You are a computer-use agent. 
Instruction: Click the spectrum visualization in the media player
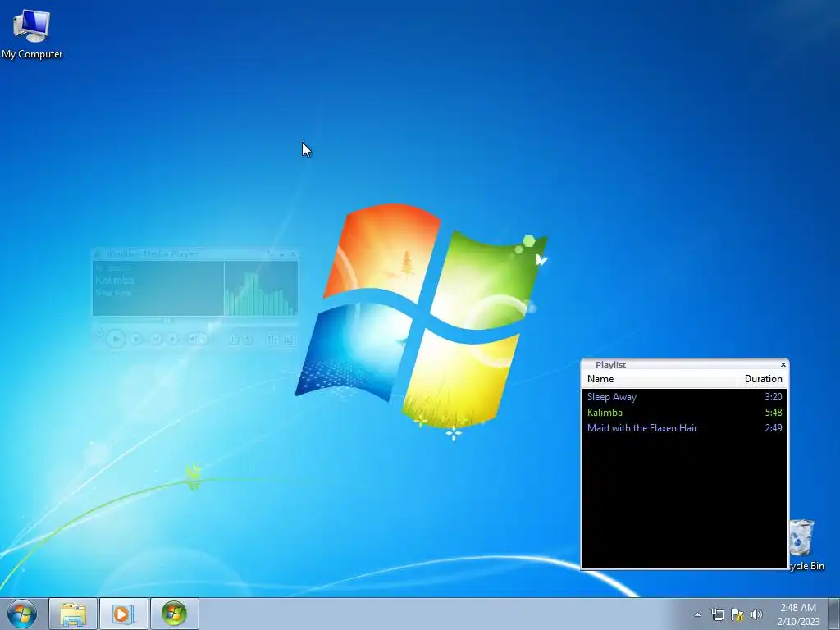(x=261, y=289)
